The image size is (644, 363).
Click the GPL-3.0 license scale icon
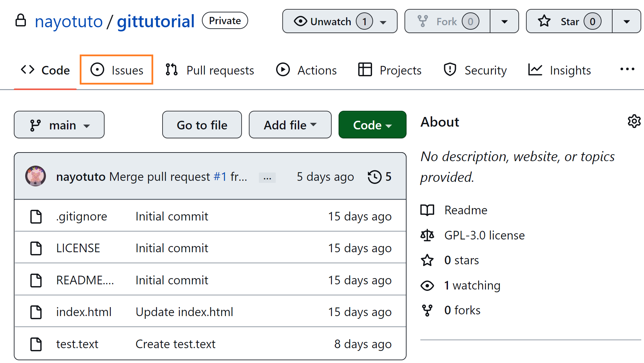tap(427, 235)
